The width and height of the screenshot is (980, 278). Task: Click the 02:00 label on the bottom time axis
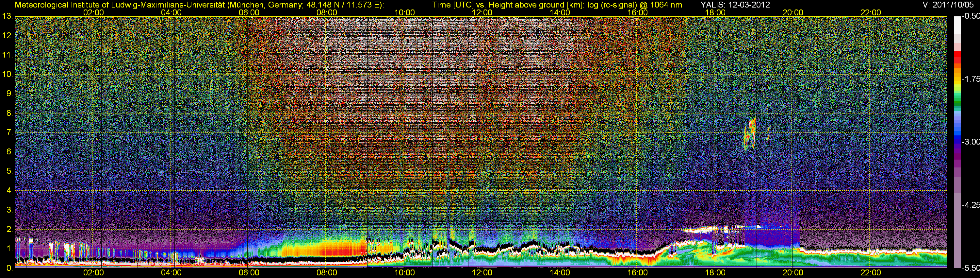coord(93,273)
